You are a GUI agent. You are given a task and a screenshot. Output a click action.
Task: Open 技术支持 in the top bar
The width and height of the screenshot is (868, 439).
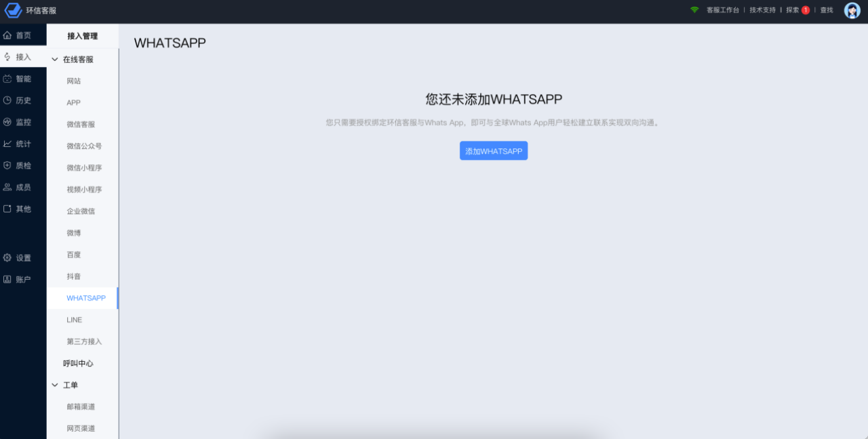(x=763, y=10)
